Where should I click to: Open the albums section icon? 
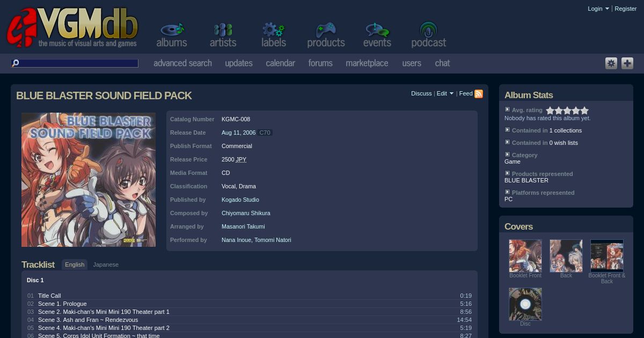(x=172, y=35)
